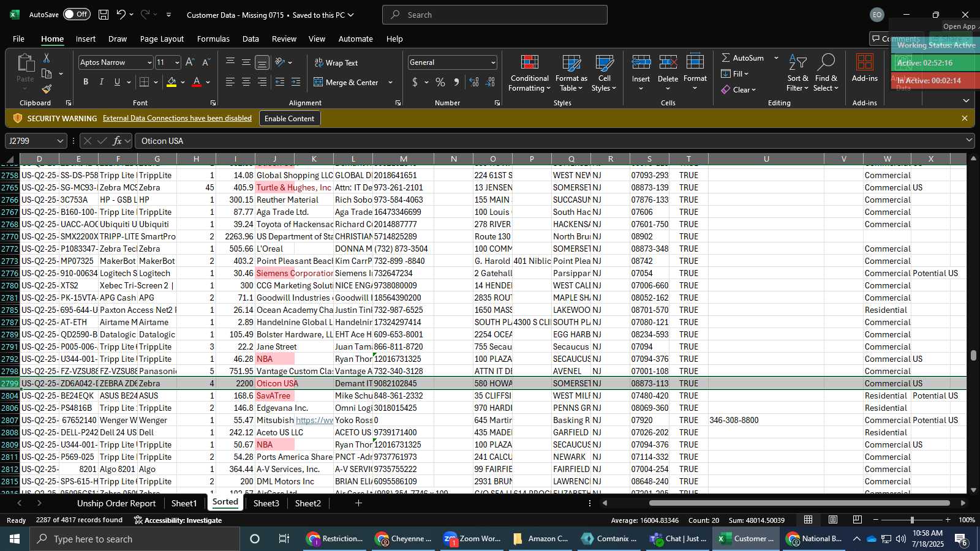The width and height of the screenshot is (980, 551).
Task: Click the Center align icon
Action: pyautogui.click(x=246, y=82)
